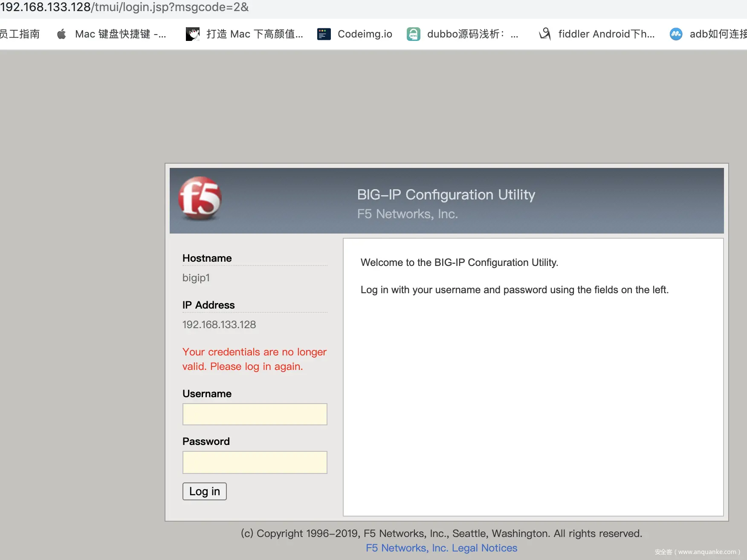Select the IP address value 192.168.133.128
Viewport: 747px width, 560px height.
pos(219,325)
